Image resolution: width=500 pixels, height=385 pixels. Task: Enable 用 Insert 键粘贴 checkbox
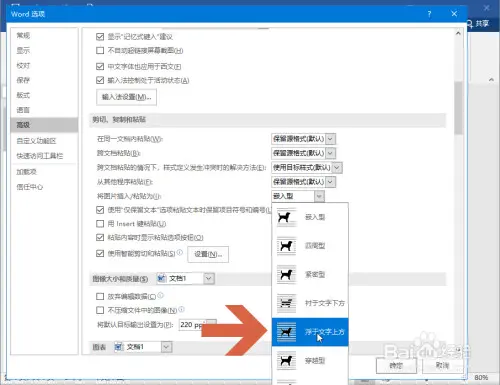click(100, 224)
